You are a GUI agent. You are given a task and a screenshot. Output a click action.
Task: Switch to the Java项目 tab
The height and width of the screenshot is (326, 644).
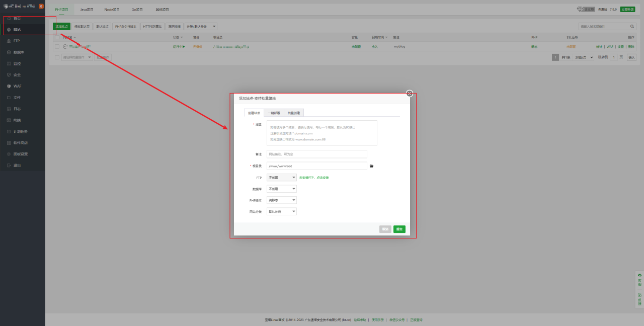87,10
